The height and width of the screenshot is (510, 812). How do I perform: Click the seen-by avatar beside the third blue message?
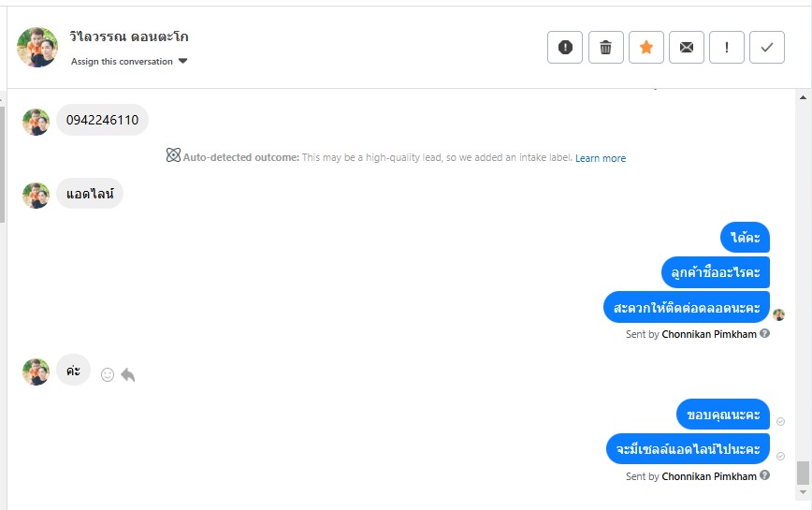coord(778,314)
